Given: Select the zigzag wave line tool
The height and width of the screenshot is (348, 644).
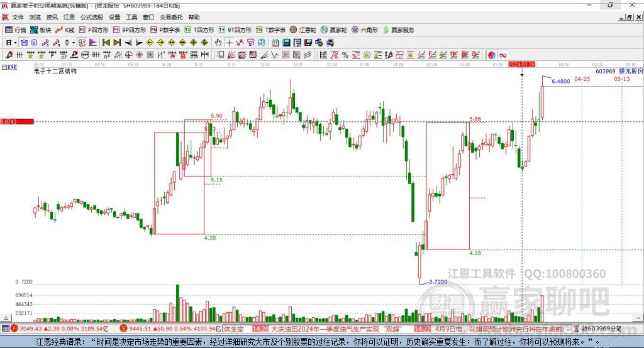Looking at the screenshot, I should coord(274,55).
